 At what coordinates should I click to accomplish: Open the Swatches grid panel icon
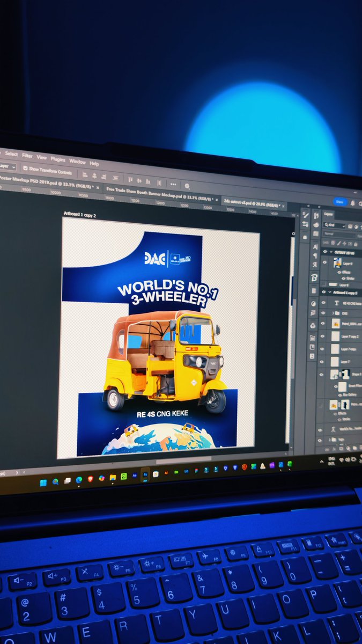[x=316, y=234]
